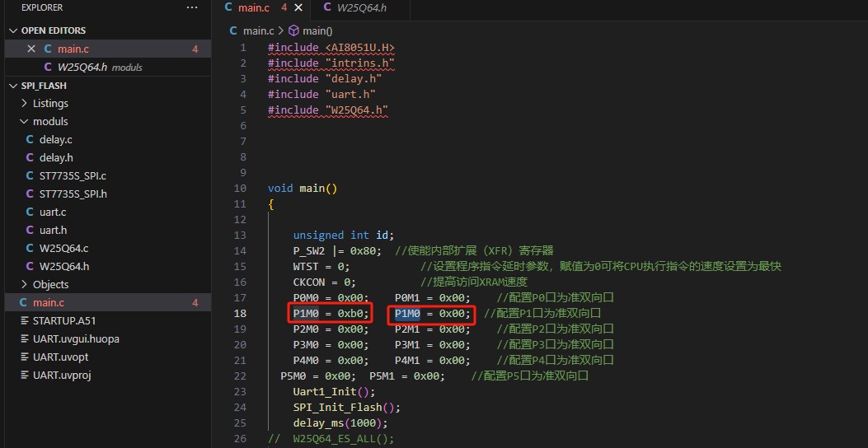Click void main() declaration
The width and height of the screenshot is (868, 448).
(303, 189)
